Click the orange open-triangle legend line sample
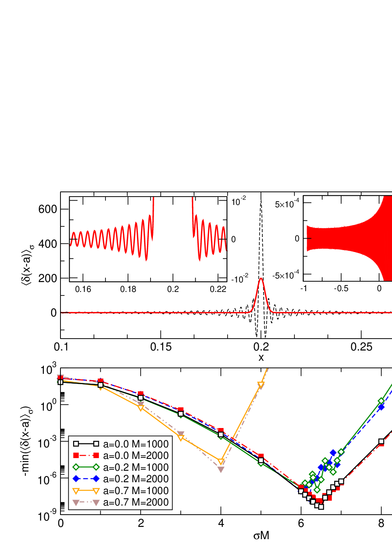 (86, 491)
